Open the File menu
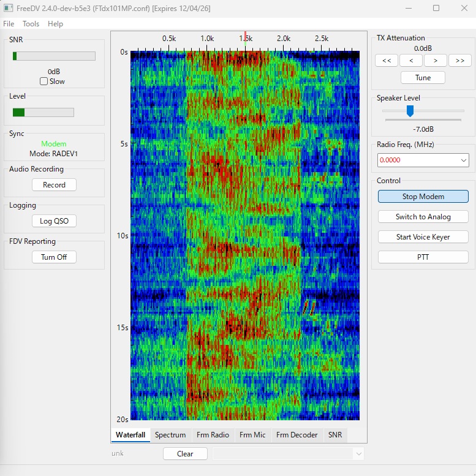 [9, 24]
